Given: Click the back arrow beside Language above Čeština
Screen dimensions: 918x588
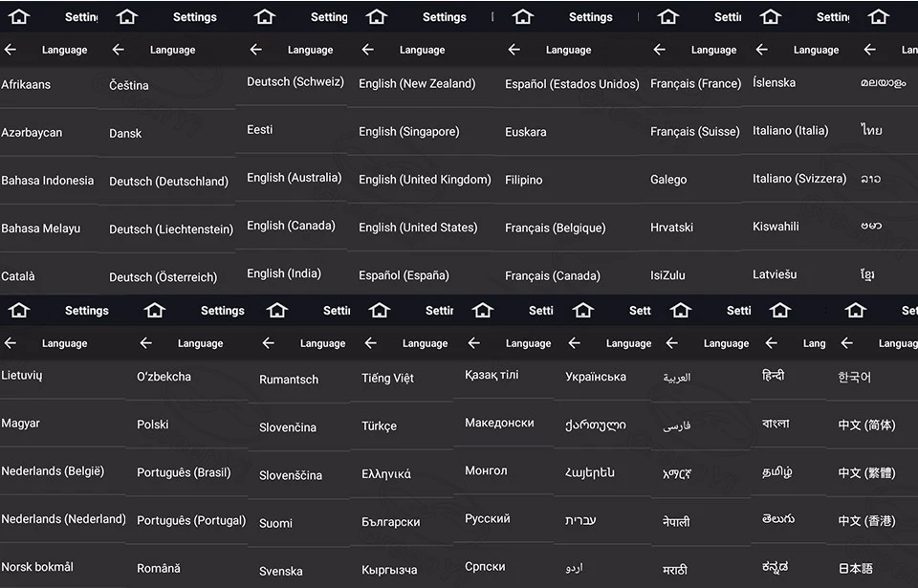Looking at the screenshot, I should (119, 50).
